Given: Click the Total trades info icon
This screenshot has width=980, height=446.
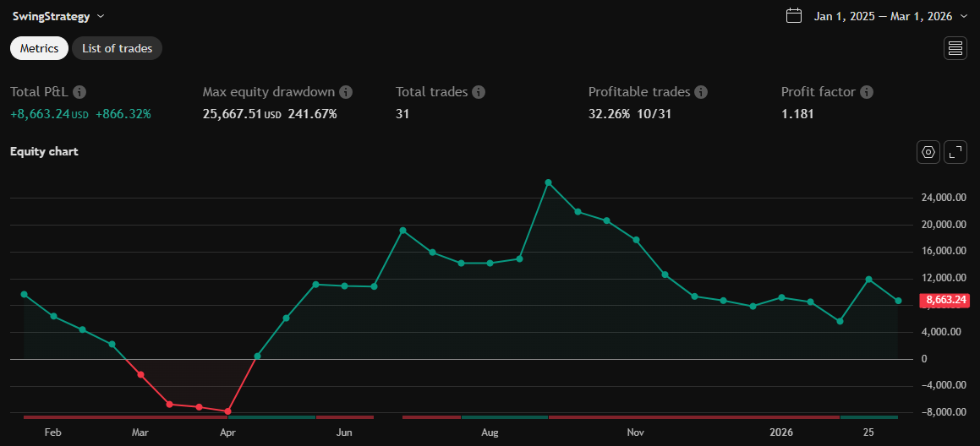Looking at the screenshot, I should pos(479,92).
